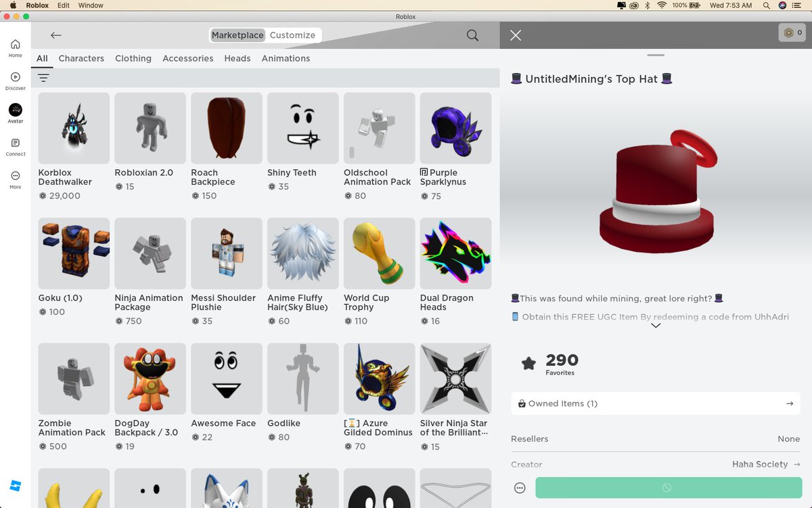Click the Resellers None row
Screen dimensions: 812x508
click(655, 439)
